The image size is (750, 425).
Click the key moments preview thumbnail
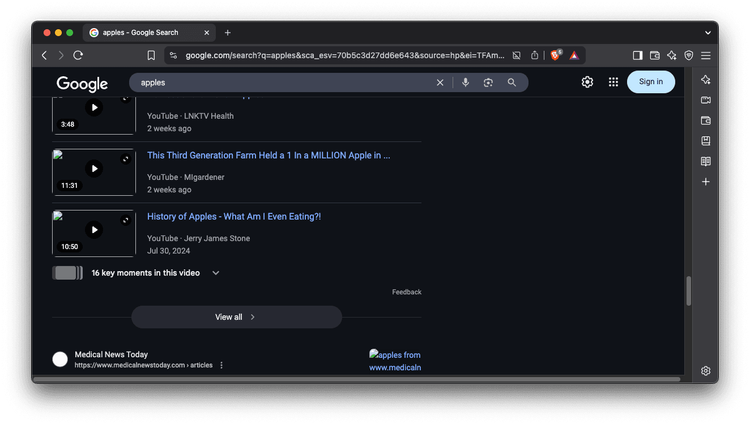pos(67,273)
